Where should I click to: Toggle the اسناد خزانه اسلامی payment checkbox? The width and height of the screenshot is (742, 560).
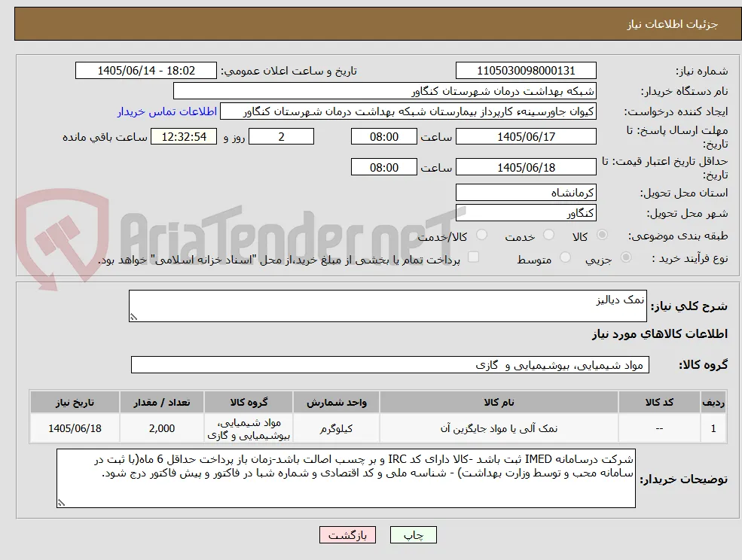473,257
